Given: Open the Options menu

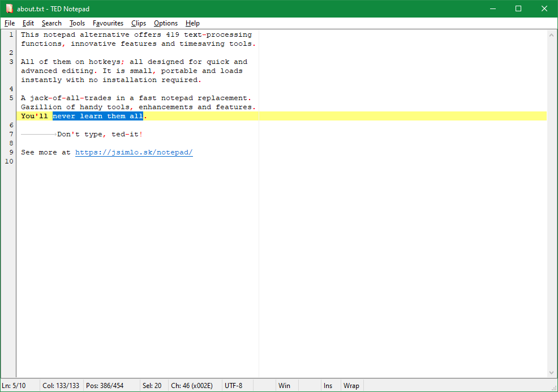Looking at the screenshot, I should pos(166,23).
